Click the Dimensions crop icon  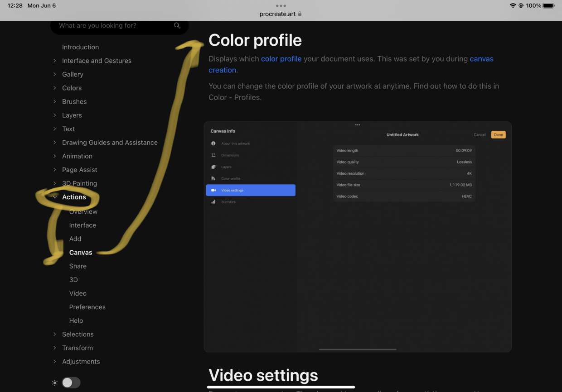(x=213, y=155)
